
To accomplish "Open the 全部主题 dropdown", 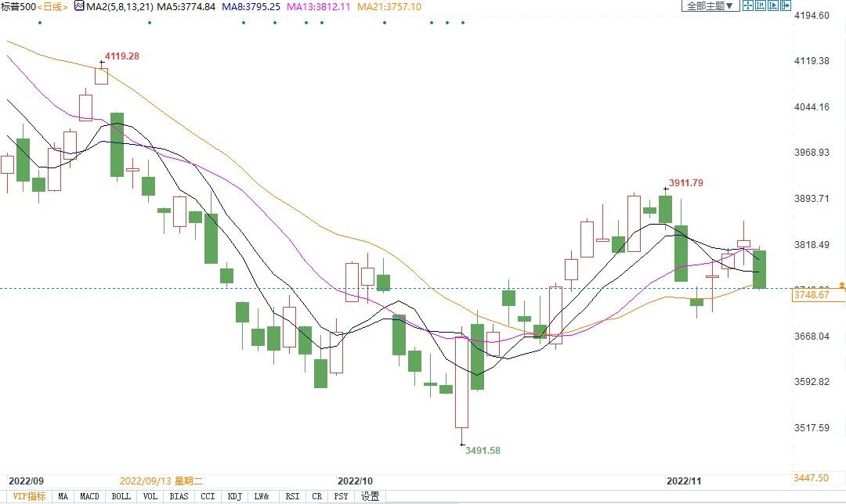I will (x=710, y=6).
